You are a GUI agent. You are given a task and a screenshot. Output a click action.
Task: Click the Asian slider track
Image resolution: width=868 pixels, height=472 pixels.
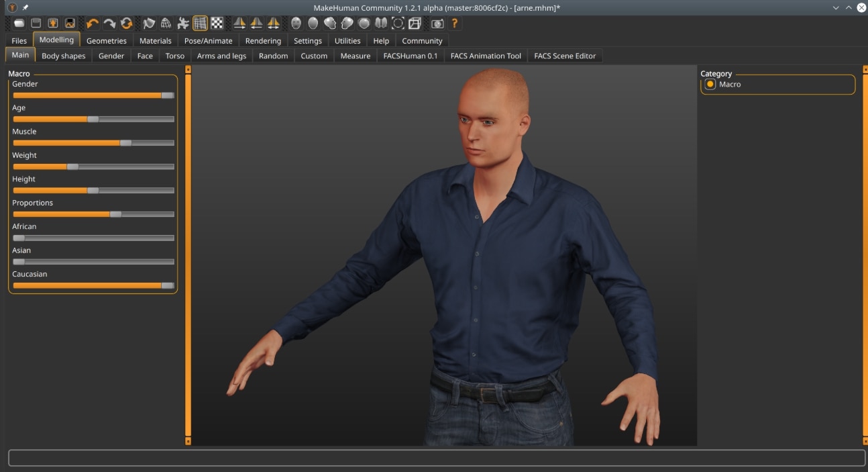pyautogui.click(x=94, y=262)
